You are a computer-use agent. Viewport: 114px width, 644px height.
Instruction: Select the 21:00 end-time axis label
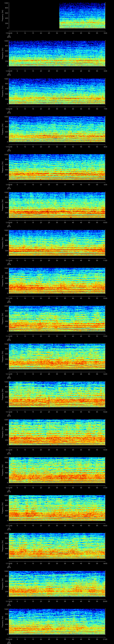105,639
